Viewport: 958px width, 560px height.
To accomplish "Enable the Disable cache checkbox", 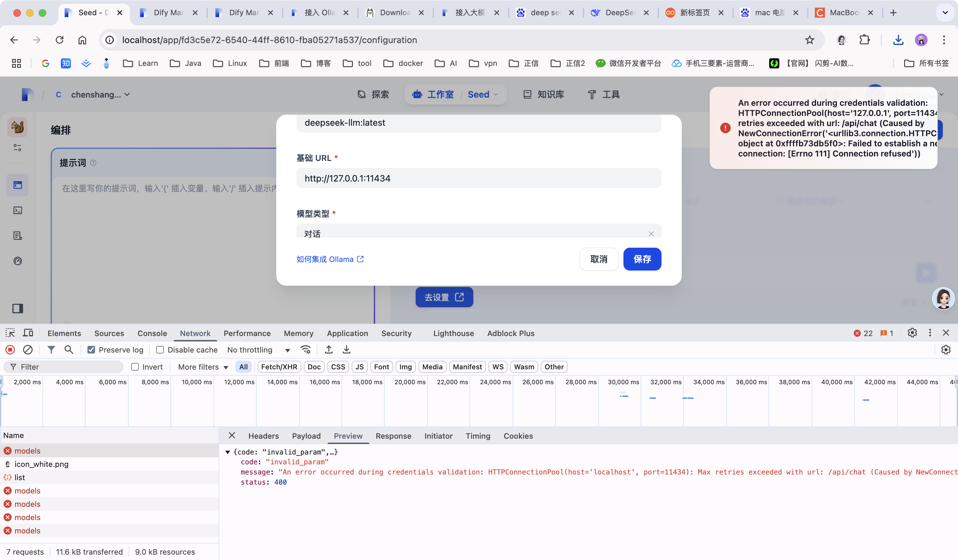I will 160,350.
